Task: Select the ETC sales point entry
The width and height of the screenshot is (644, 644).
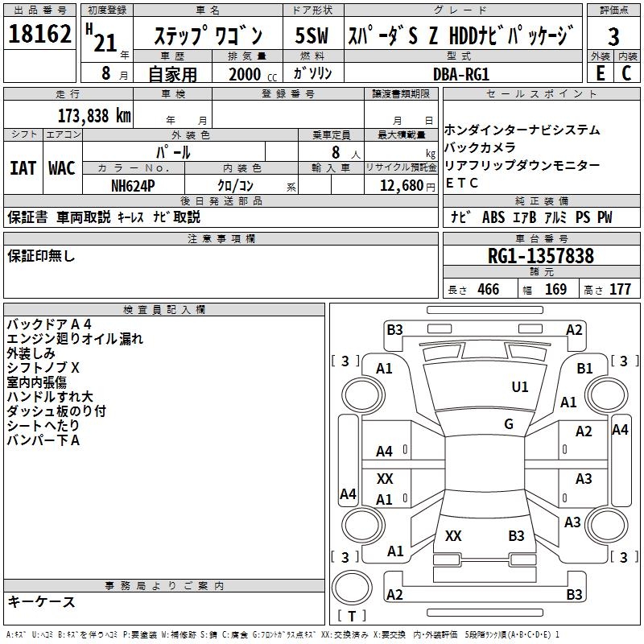Action: (461, 183)
